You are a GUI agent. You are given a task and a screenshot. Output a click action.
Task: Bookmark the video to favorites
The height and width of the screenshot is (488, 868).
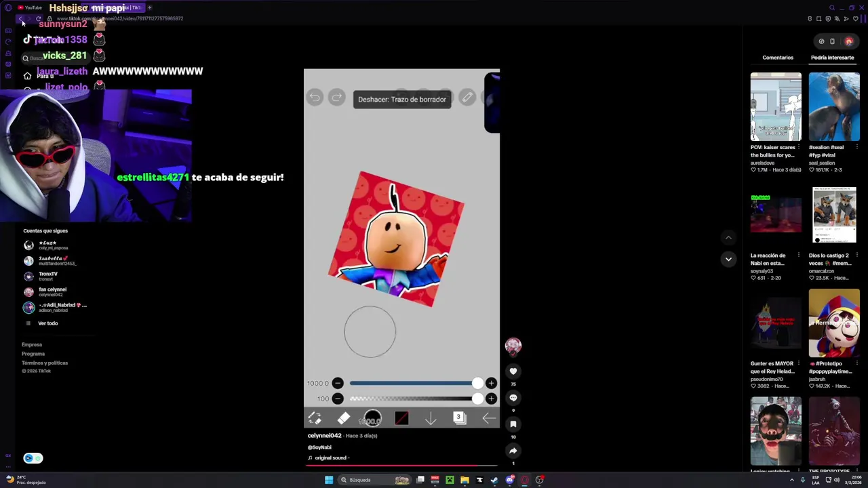[x=513, y=424]
